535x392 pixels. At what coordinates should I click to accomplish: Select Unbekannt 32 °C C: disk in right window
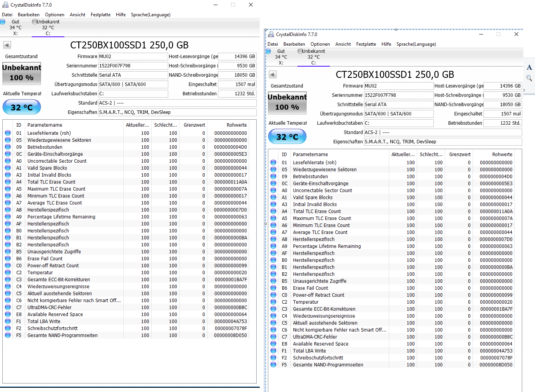click(x=313, y=57)
